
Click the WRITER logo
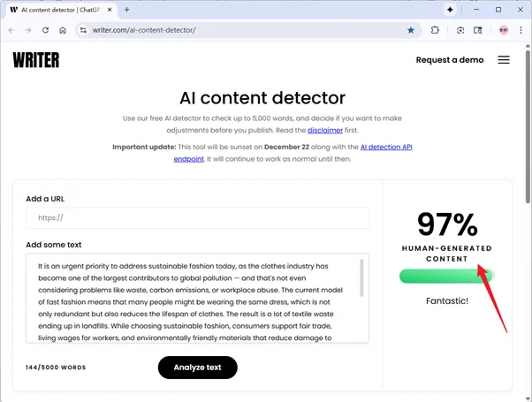[36, 60]
